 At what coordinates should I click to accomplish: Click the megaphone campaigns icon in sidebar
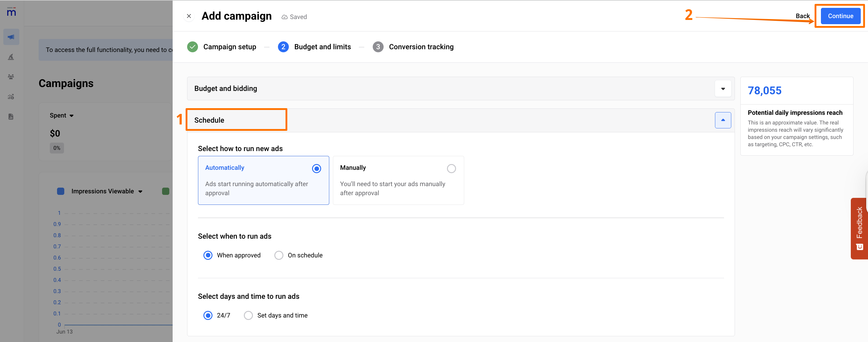[x=11, y=37]
